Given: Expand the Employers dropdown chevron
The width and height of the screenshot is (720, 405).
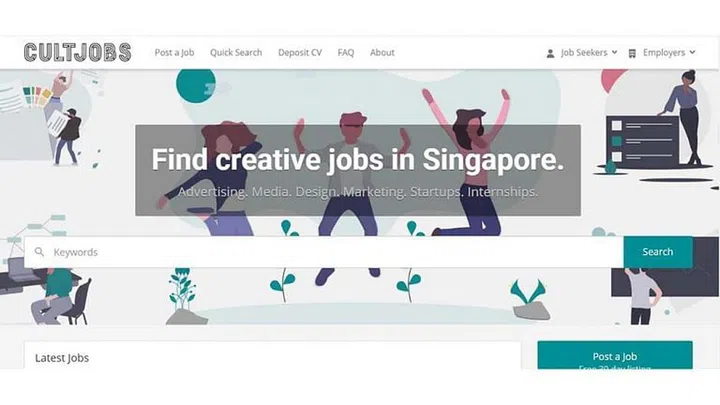Looking at the screenshot, I should 692,52.
